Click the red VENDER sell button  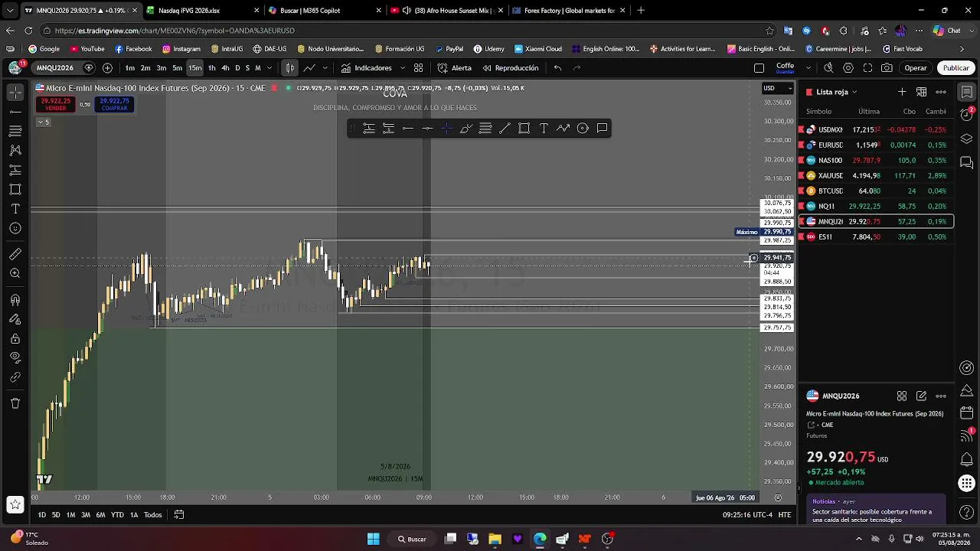56,104
